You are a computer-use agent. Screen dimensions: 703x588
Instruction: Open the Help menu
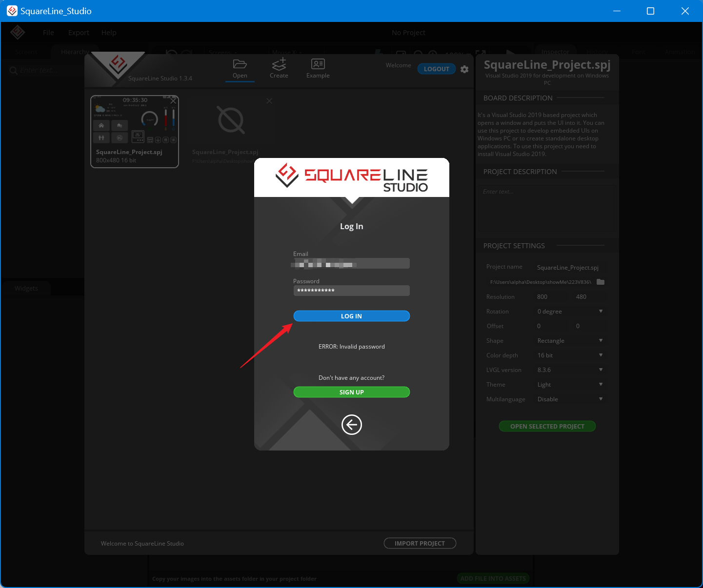point(109,32)
